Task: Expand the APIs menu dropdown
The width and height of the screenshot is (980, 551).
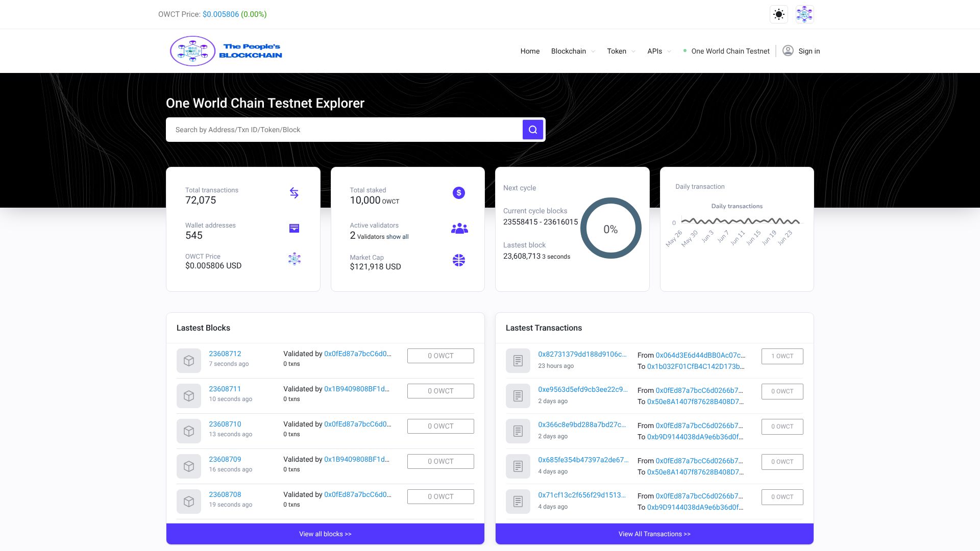Action: coord(659,51)
